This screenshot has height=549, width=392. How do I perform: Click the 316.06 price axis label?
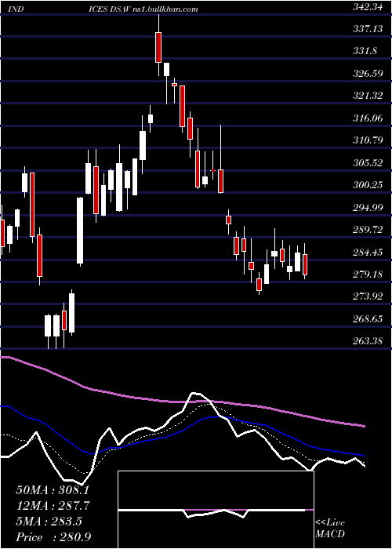367,118
